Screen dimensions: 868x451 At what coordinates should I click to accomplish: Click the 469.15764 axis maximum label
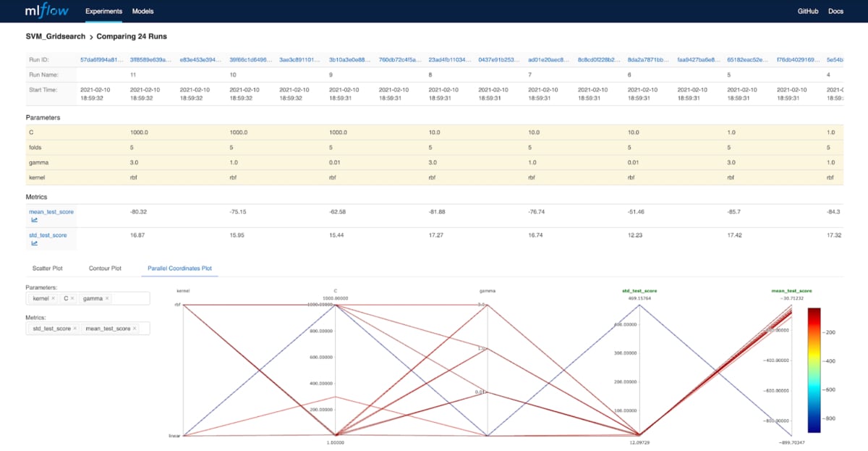(639, 298)
